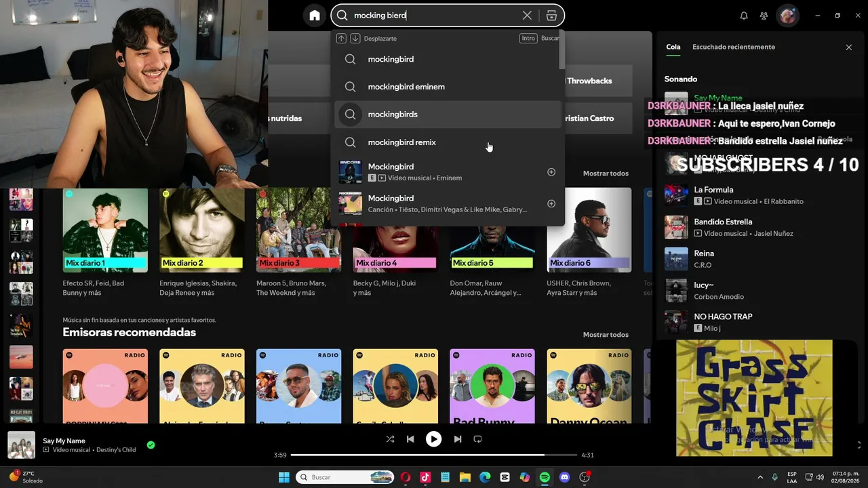
Task: Close the queue panel
Action: (x=848, y=47)
